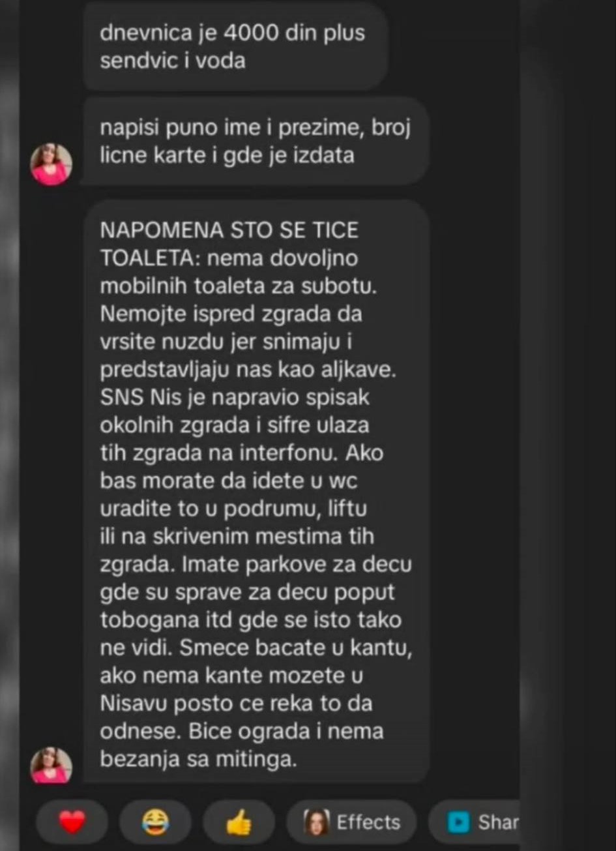Select the 'dnevnica je 4000 din' message

[235, 46]
